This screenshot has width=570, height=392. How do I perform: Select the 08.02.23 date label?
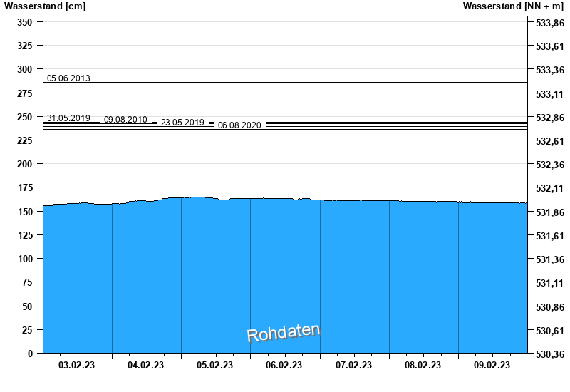(423, 366)
